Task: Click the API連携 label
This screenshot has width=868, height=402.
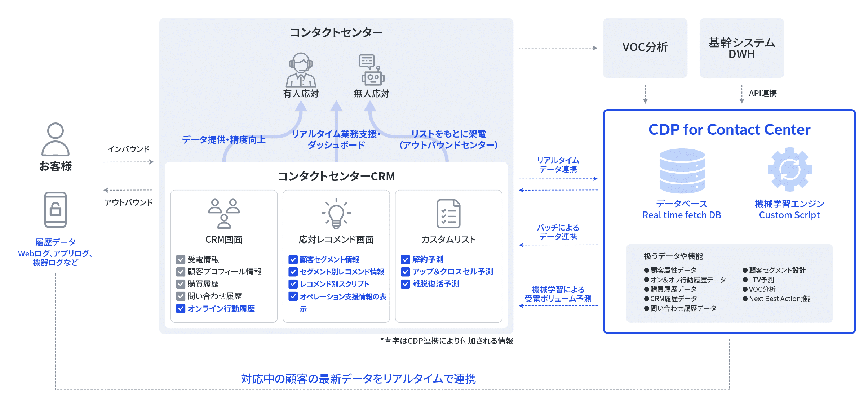Action: tap(763, 93)
